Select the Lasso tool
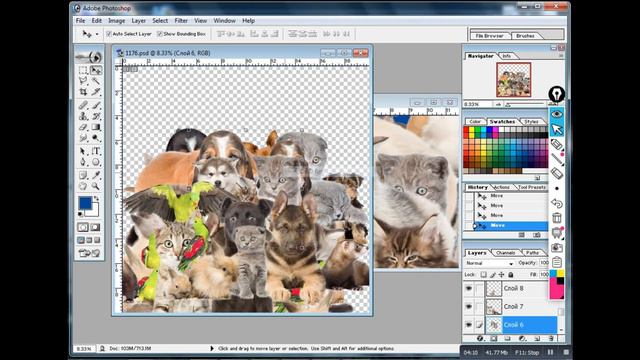The image size is (640, 360). [x=83, y=81]
